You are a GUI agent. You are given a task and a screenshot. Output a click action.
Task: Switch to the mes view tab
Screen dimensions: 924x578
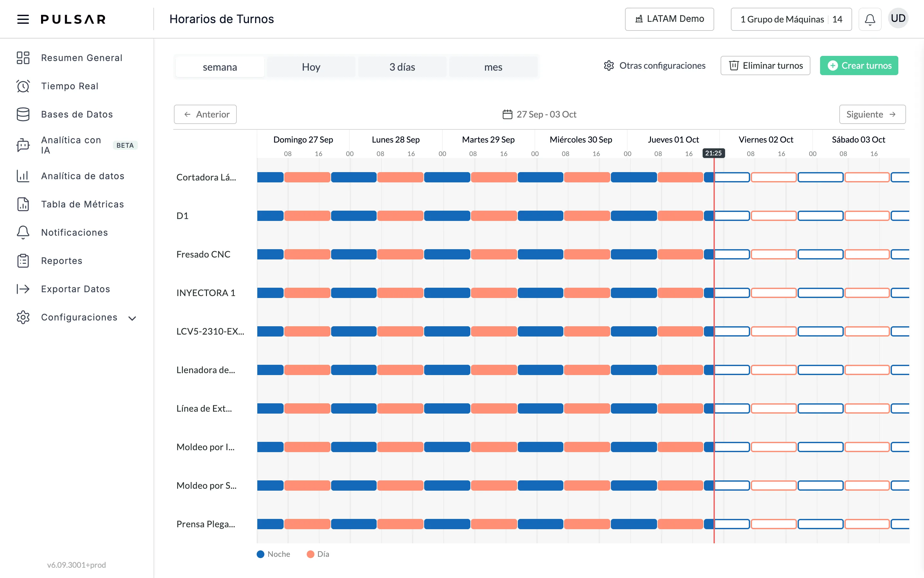click(x=493, y=67)
